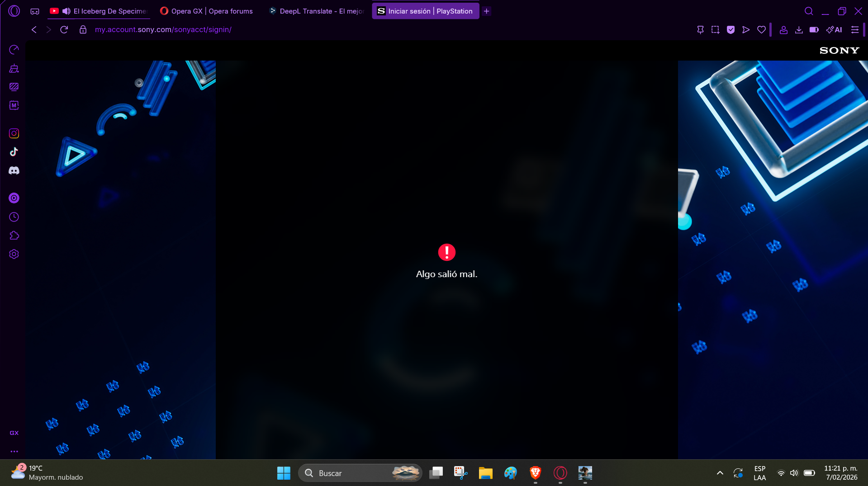Screen dimensions: 868x486
Task: Reload the PlayStation sign-in page
Action: coord(64,29)
